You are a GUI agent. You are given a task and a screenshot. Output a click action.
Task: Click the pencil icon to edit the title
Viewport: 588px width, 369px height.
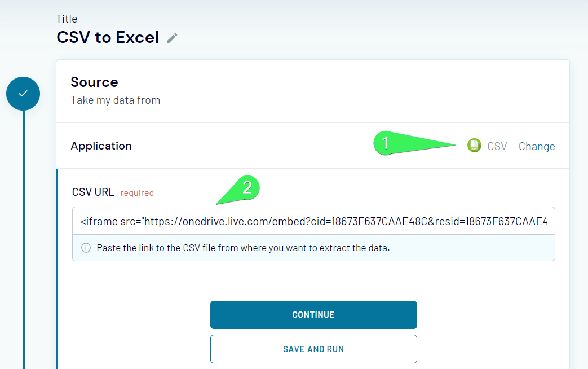pyautogui.click(x=171, y=38)
